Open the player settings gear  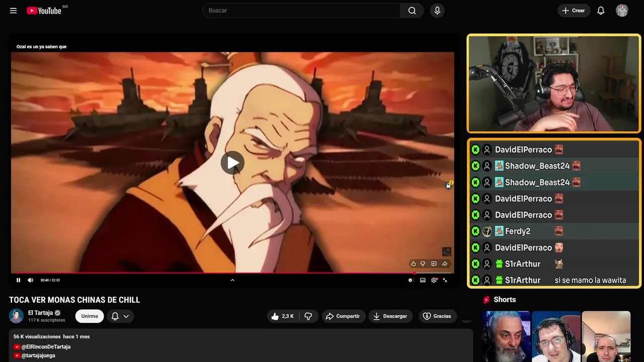tap(434, 280)
